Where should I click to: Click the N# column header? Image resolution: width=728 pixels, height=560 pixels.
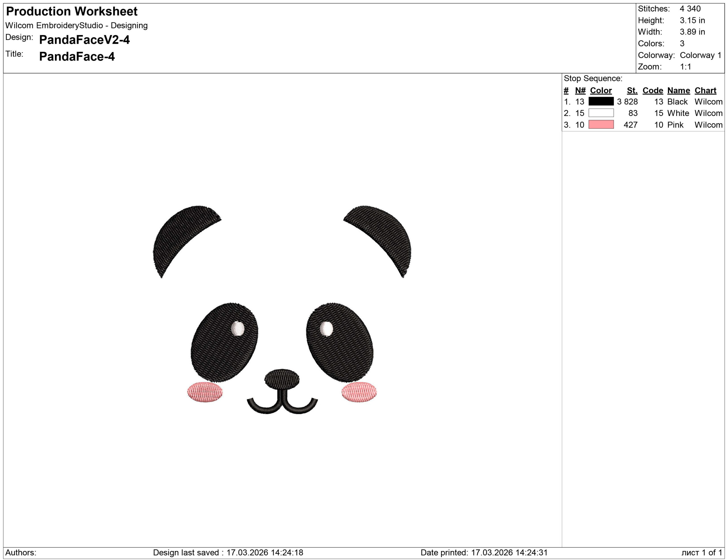tap(580, 90)
